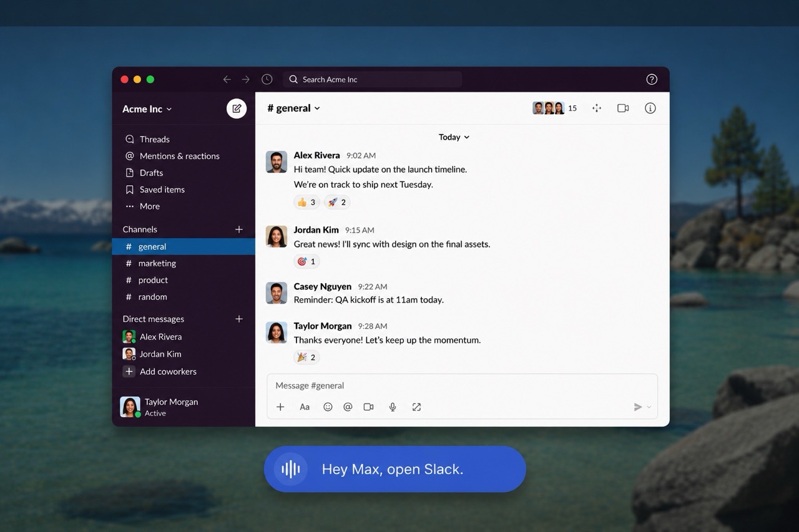Toggle the thumbs up reaction on Alex's message
The width and height of the screenshot is (799, 532).
[x=306, y=202]
